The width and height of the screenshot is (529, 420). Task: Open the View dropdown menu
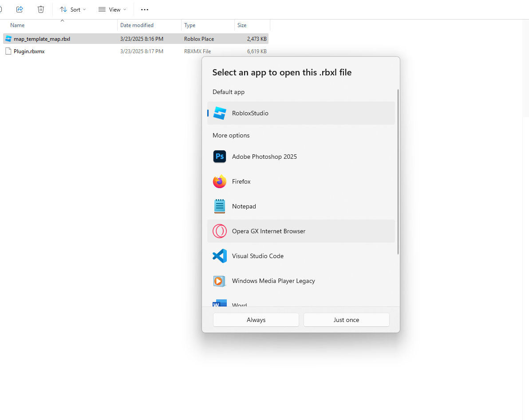tap(112, 9)
